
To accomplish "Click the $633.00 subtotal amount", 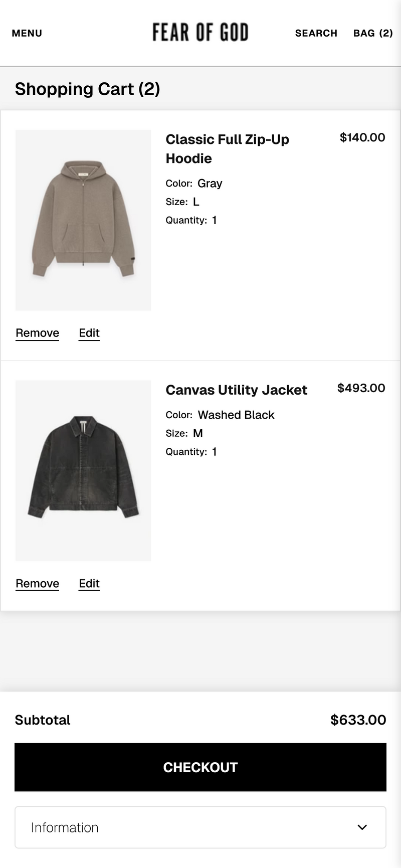I will pyautogui.click(x=358, y=720).
